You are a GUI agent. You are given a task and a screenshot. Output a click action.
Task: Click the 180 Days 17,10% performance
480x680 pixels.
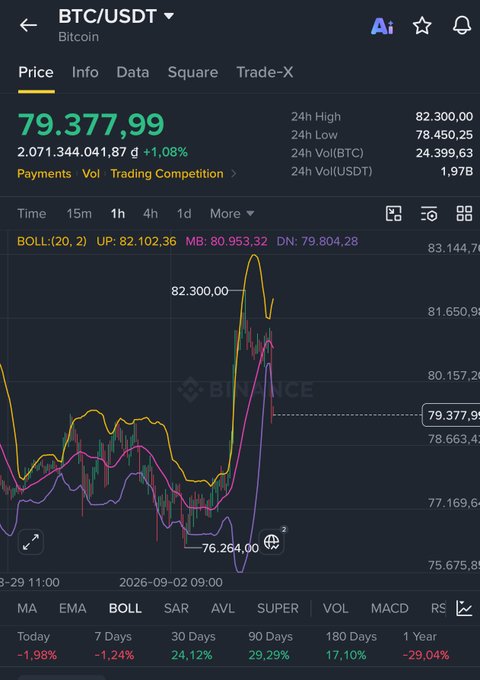[351, 646]
